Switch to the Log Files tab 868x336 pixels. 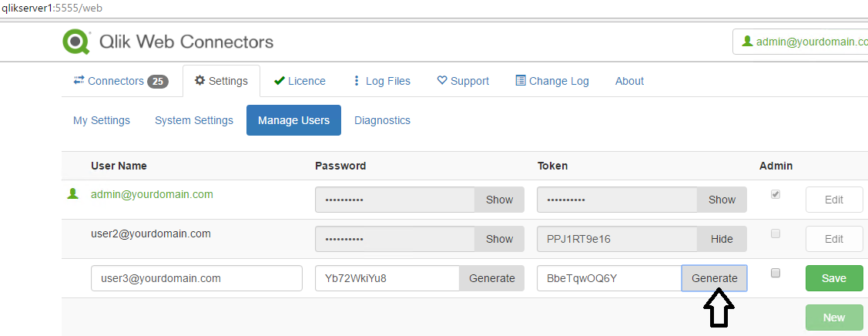tap(381, 81)
